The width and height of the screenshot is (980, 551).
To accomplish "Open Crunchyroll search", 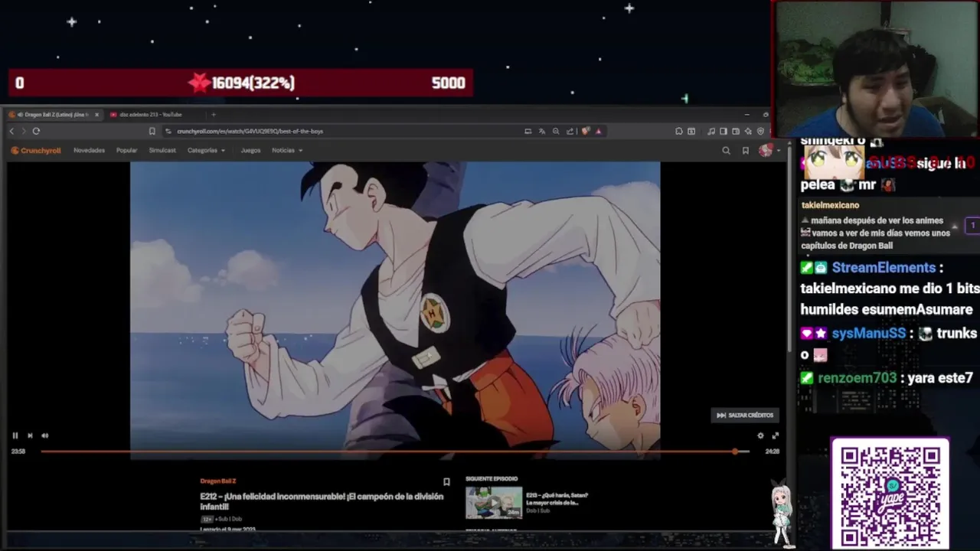I will click(x=726, y=151).
